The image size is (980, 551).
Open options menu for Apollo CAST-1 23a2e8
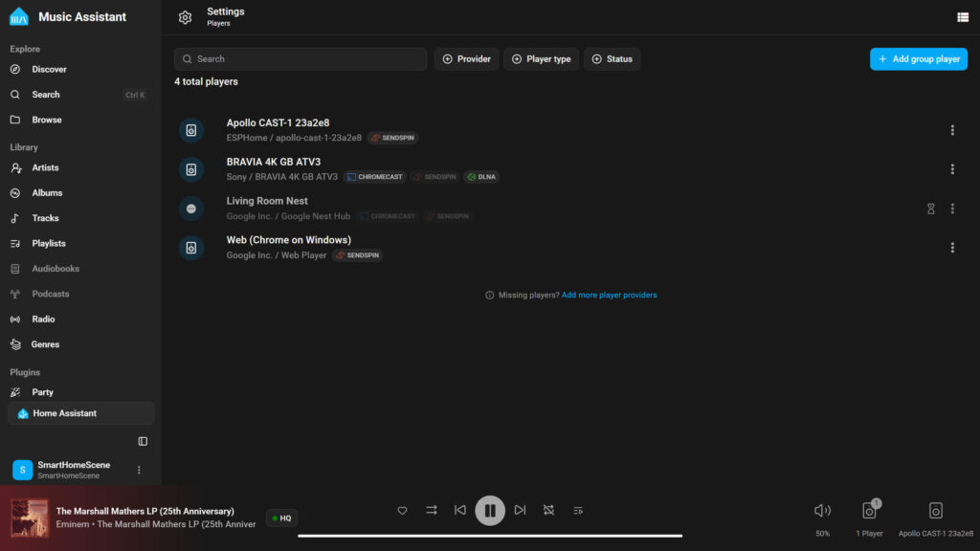click(x=952, y=130)
